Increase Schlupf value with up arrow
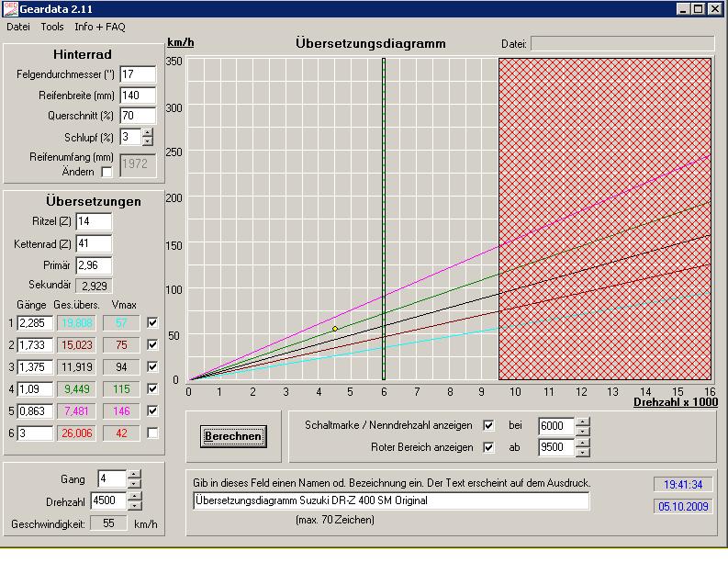Screen dimensions: 728x562 click(x=148, y=132)
